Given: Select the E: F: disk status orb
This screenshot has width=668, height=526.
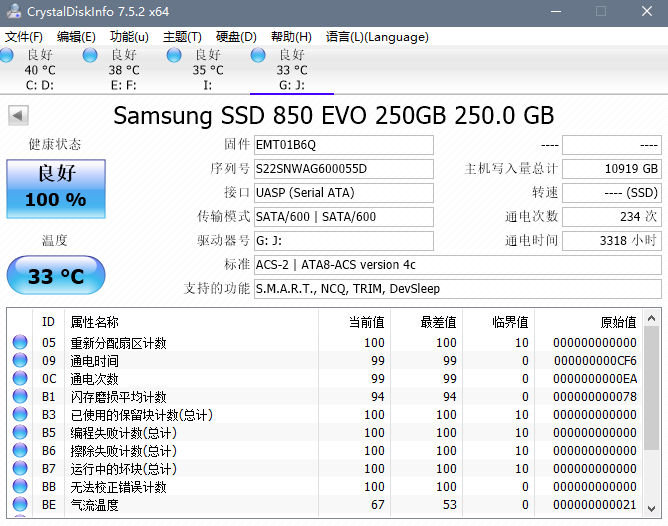Looking at the screenshot, I should (92, 55).
